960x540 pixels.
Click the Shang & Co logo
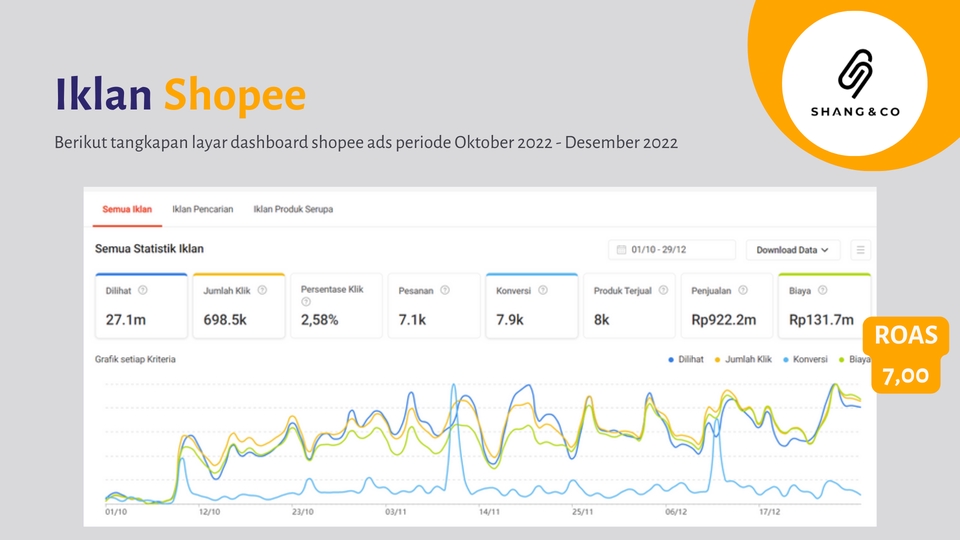pyautogui.click(x=855, y=83)
